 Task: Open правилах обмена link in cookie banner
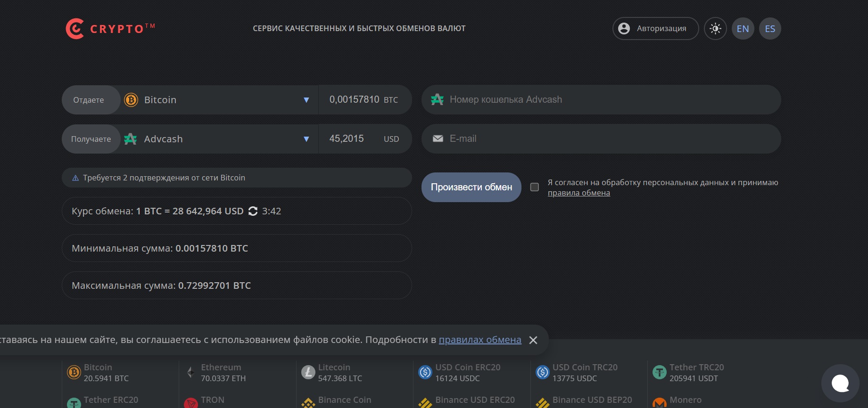(480, 340)
